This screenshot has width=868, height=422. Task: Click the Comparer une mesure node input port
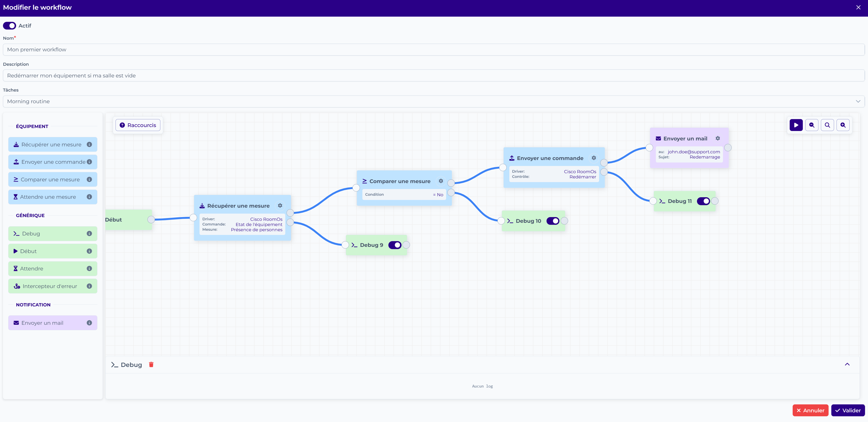point(356,188)
